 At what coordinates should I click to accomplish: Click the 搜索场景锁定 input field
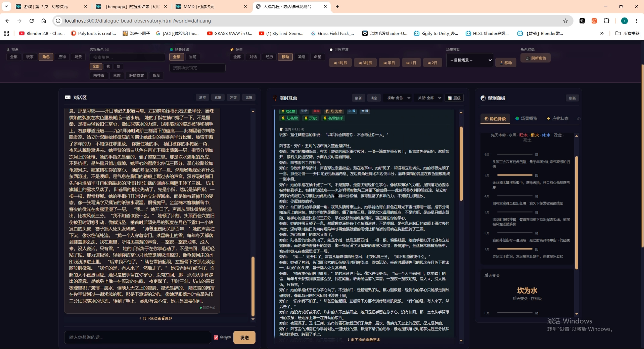coord(197,68)
